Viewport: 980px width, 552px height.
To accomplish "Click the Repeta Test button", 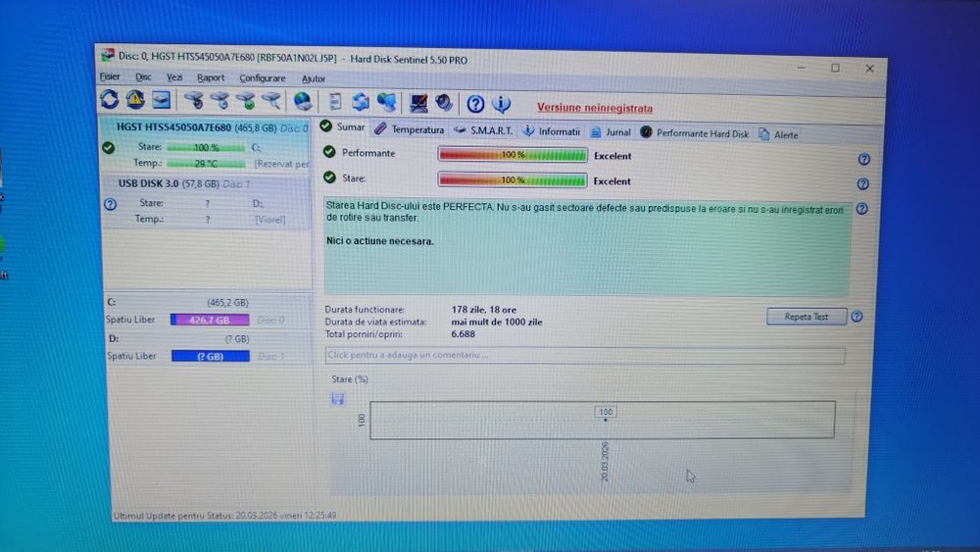I will point(807,317).
